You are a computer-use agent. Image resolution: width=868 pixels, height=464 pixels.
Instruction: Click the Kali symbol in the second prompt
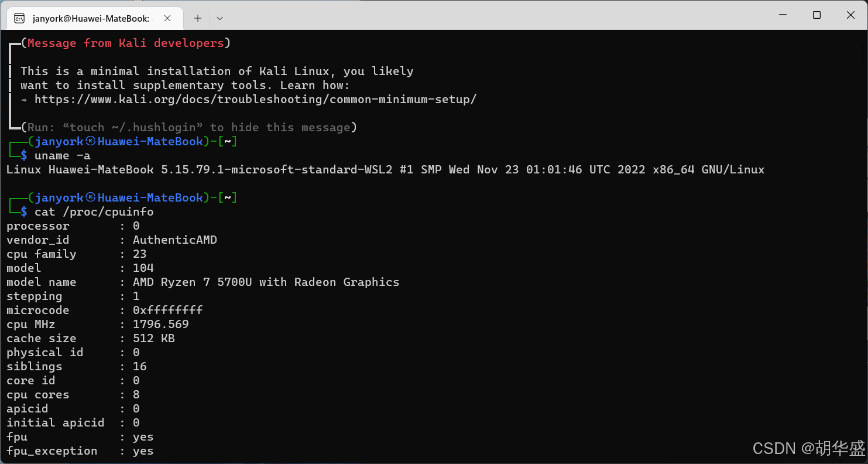tap(91, 197)
